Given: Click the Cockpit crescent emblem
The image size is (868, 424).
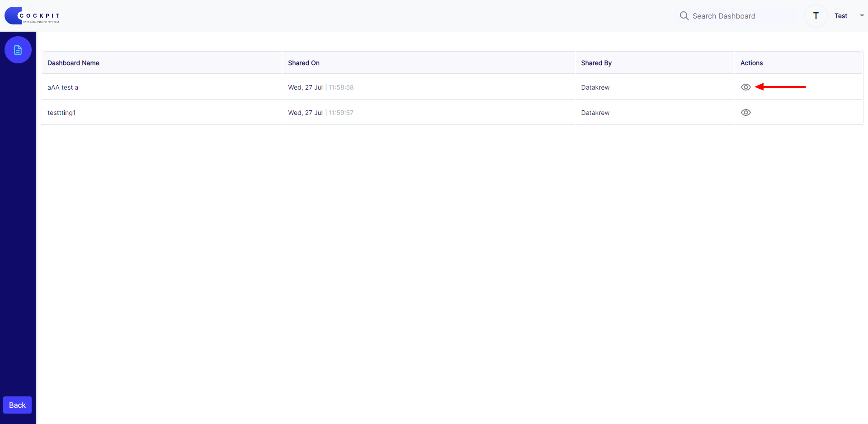Looking at the screenshot, I should pyautogui.click(x=13, y=15).
